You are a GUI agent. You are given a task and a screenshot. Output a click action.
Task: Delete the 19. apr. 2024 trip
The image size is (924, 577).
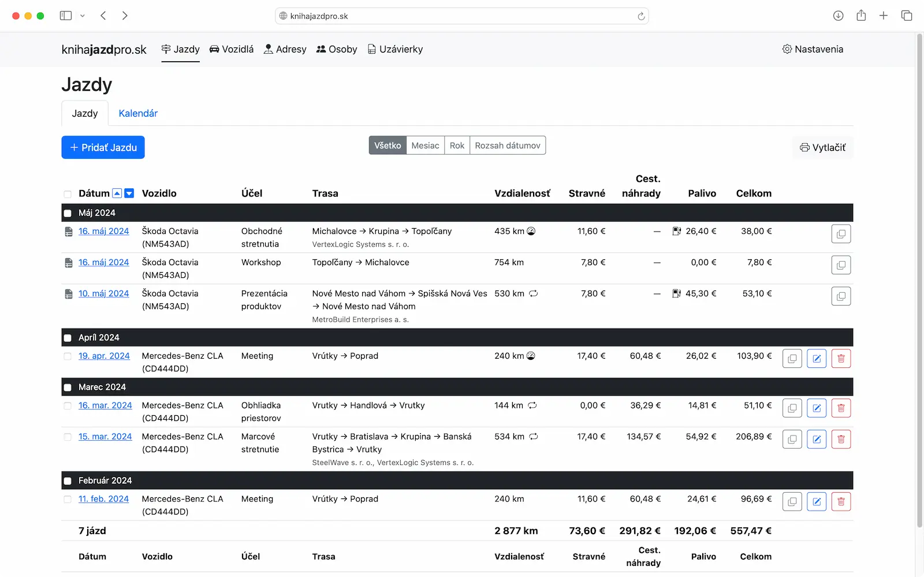click(841, 359)
